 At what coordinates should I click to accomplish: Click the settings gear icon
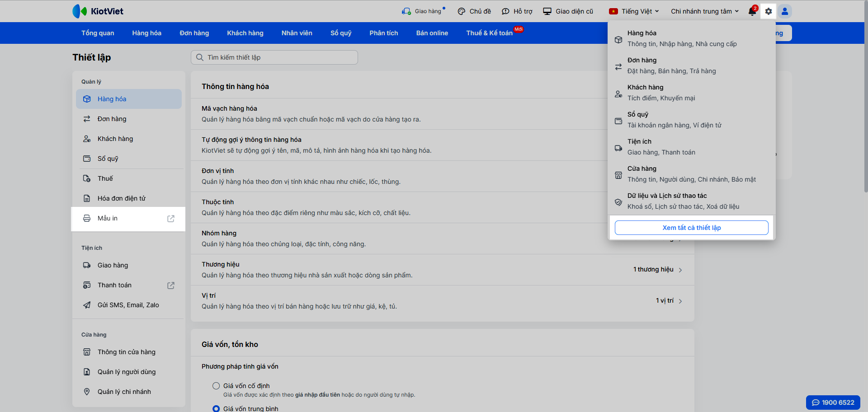pyautogui.click(x=769, y=11)
